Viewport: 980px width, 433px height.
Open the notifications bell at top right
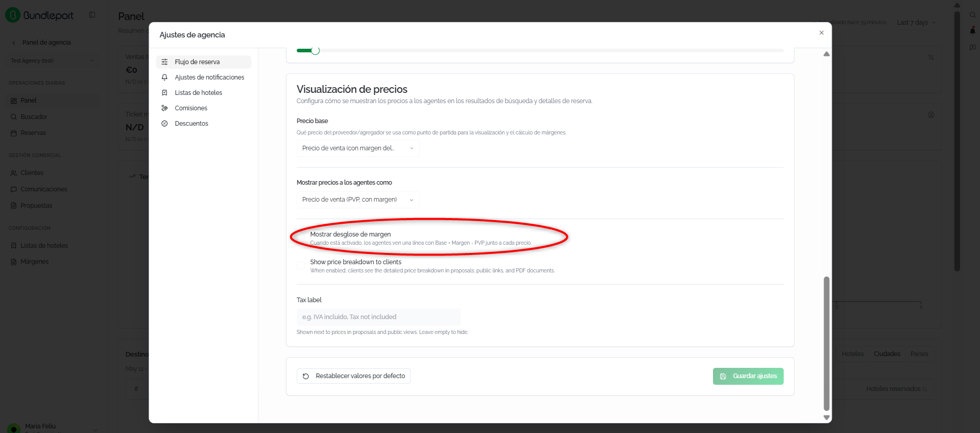point(972,31)
